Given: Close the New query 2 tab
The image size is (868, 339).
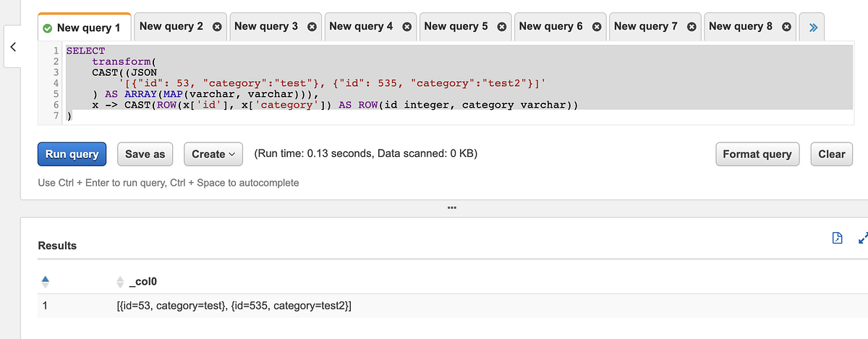Looking at the screenshot, I should point(216,27).
